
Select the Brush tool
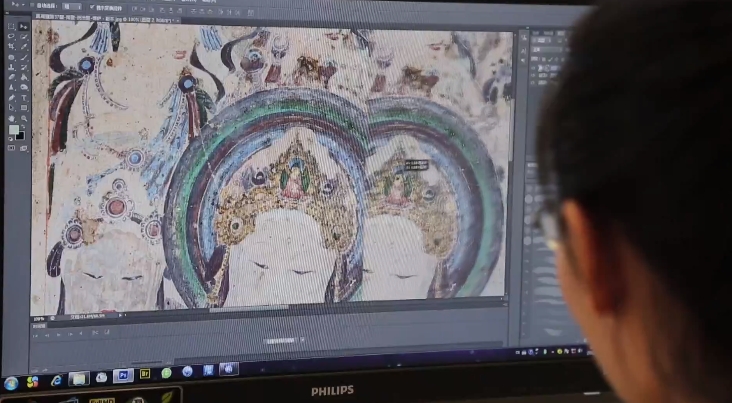coord(24,57)
